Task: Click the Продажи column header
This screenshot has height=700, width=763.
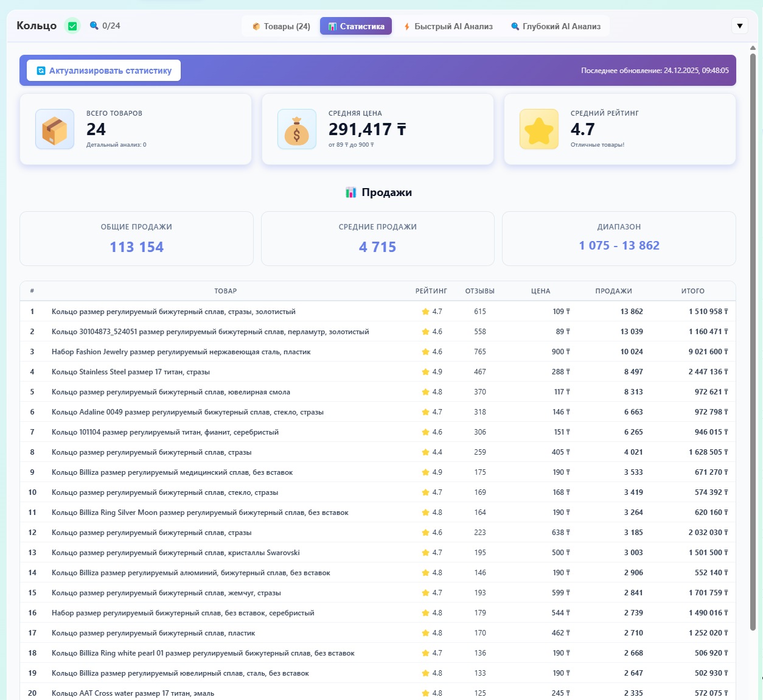Action: (613, 291)
